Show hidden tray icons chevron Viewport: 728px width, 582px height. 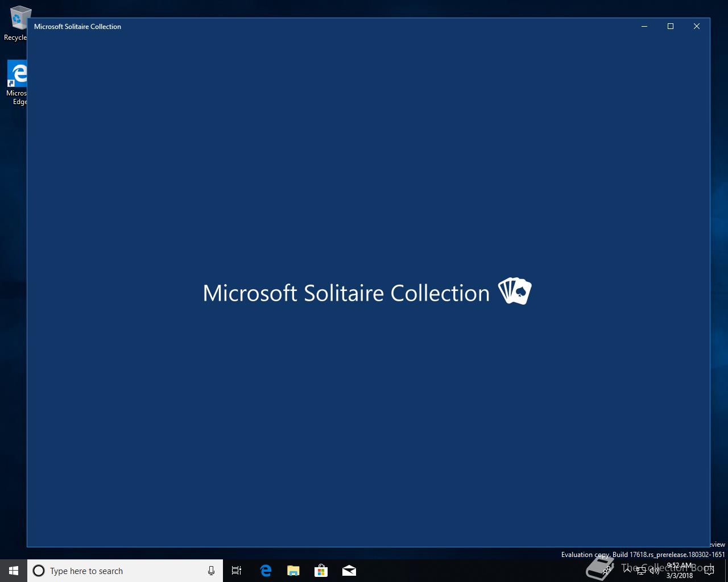tap(627, 570)
